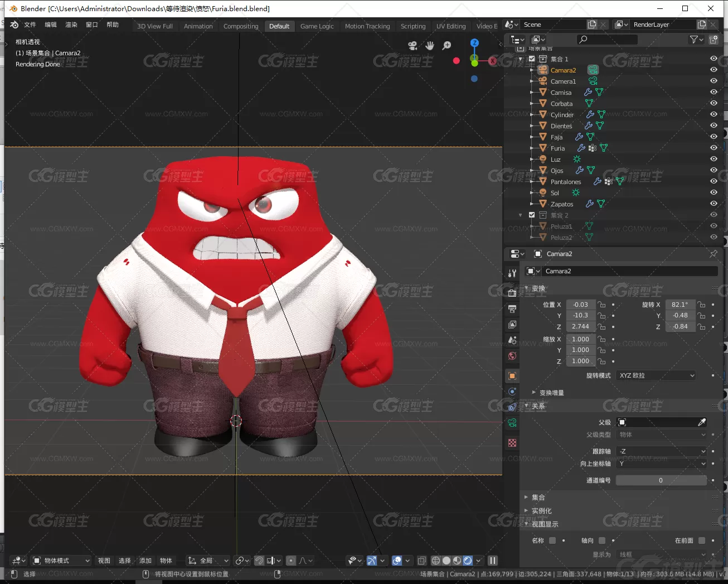The image size is (728, 584).
Task: Open the 帮助 menu
Action: [113, 25]
